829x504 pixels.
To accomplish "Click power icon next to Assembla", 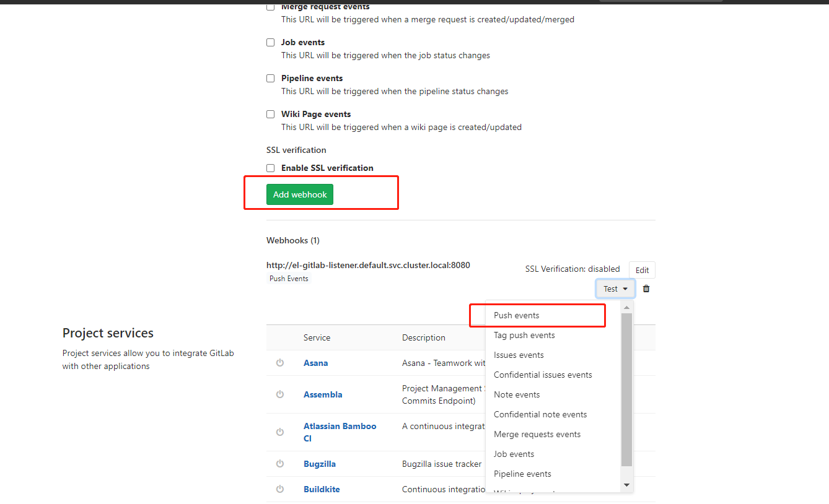I will [x=280, y=394].
